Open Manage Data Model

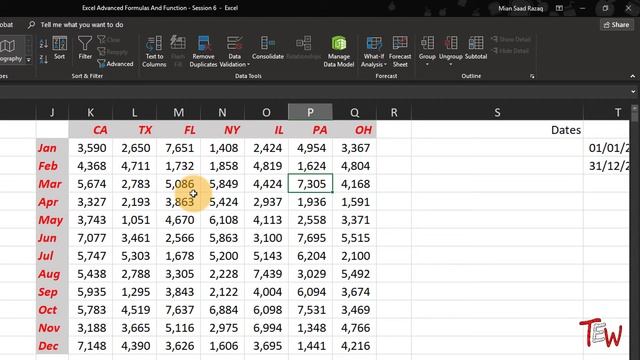(339, 51)
